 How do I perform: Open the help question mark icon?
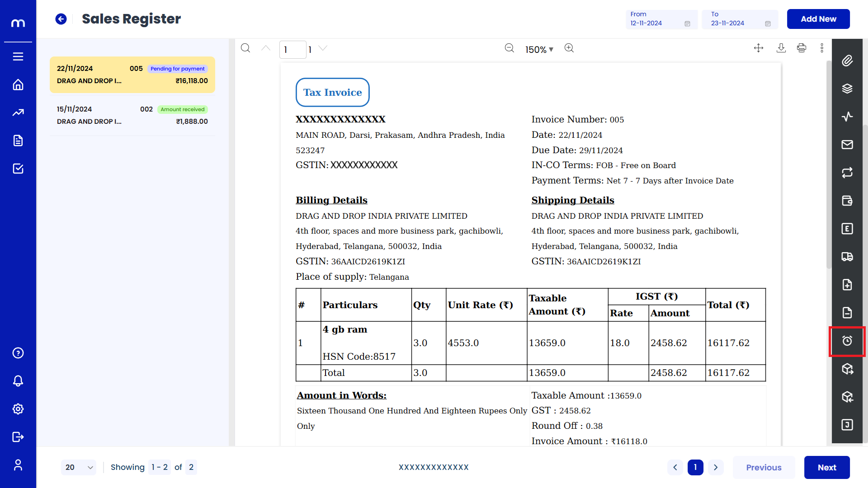18,353
